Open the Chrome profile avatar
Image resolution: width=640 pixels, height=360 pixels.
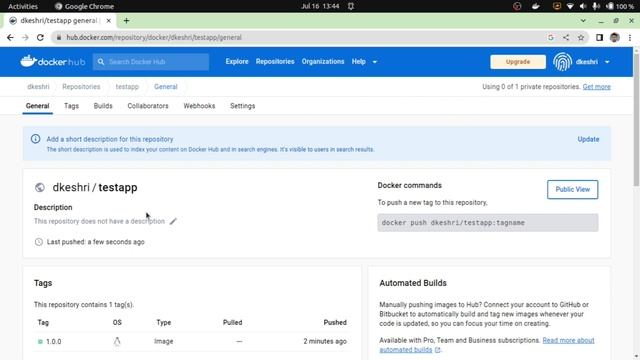click(615, 38)
